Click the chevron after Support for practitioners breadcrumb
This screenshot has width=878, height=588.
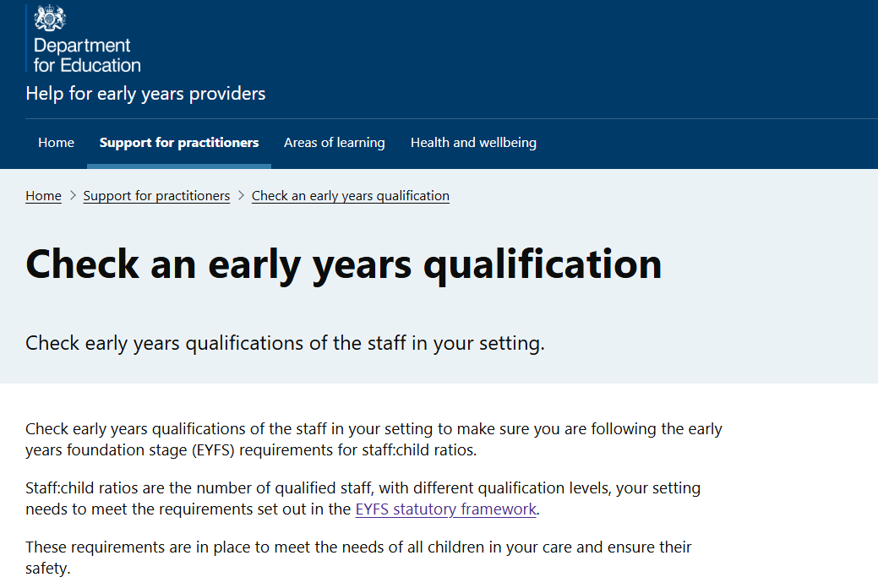coord(241,196)
